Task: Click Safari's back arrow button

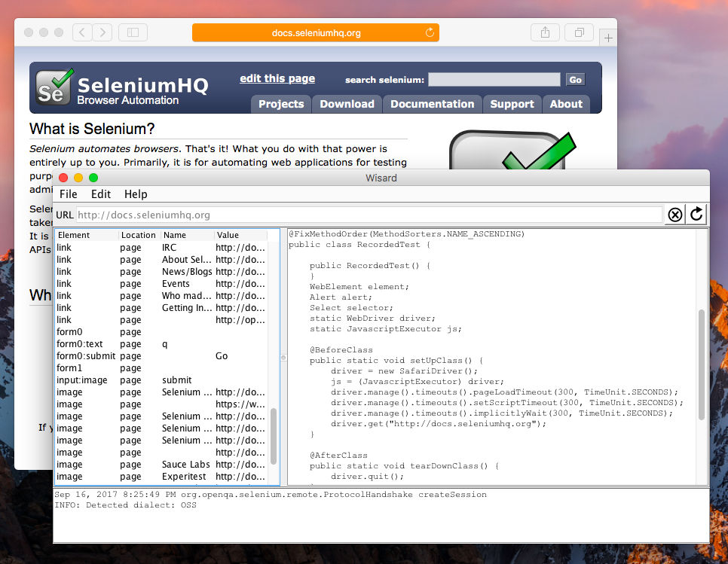Action: coord(82,32)
